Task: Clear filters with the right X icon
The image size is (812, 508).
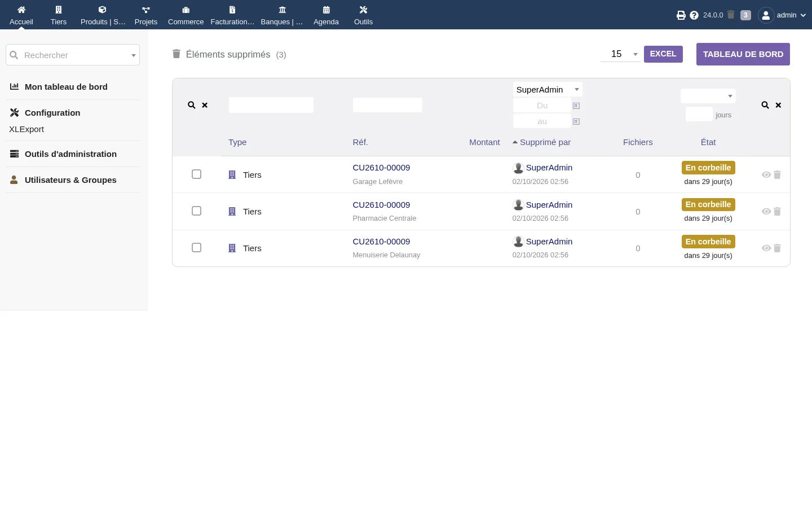Action: click(x=778, y=105)
